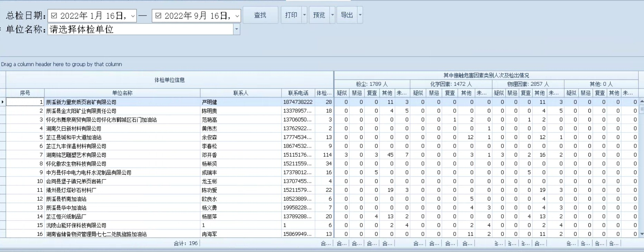Click the 导出 export button
The width and height of the screenshot is (644, 252).
(x=347, y=15)
